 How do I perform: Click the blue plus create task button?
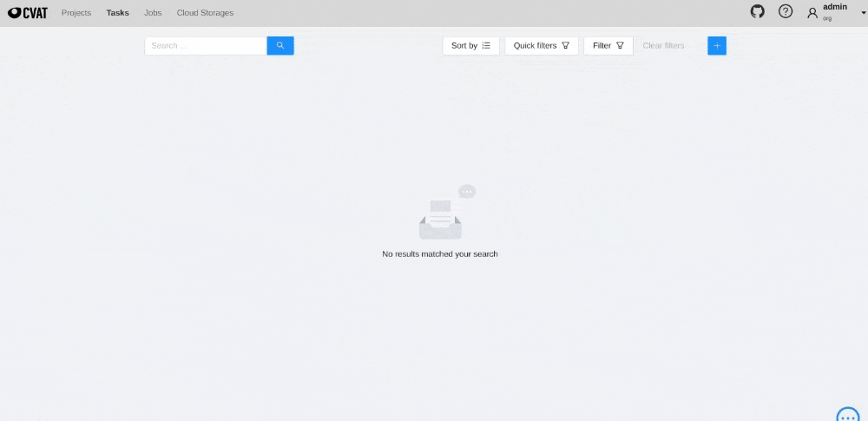(717, 46)
